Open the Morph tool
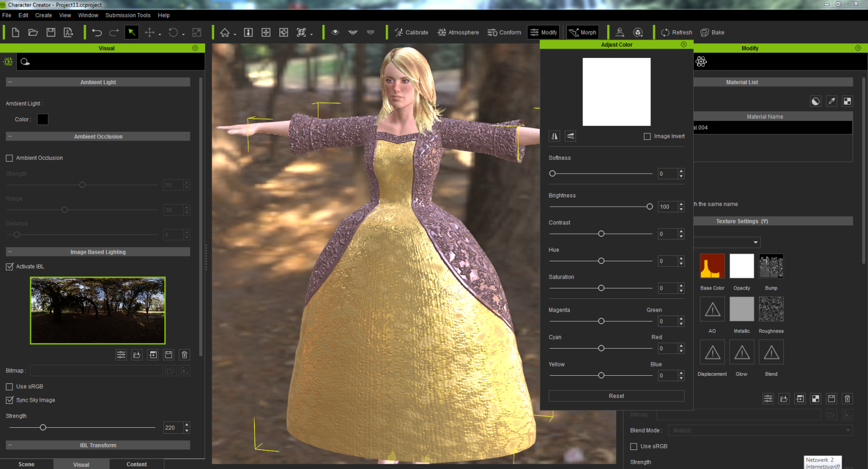868x469 pixels. pyautogui.click(x=583, y=33)
